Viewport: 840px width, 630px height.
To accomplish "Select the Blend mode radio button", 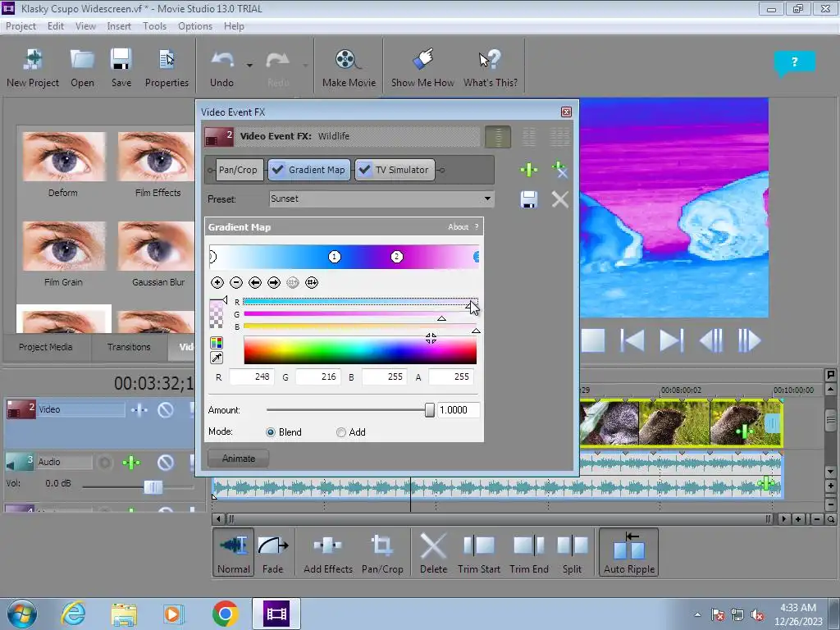I will pos(271,432).
